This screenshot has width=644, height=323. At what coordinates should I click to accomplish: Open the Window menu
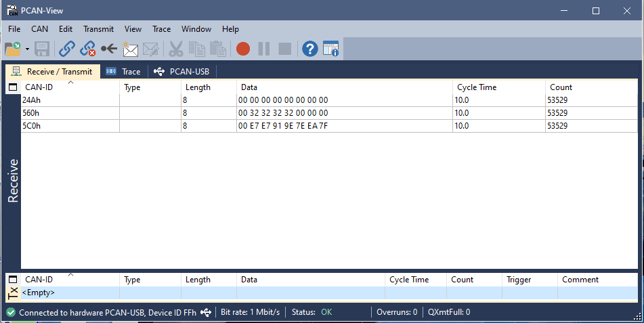coord(196,28)
